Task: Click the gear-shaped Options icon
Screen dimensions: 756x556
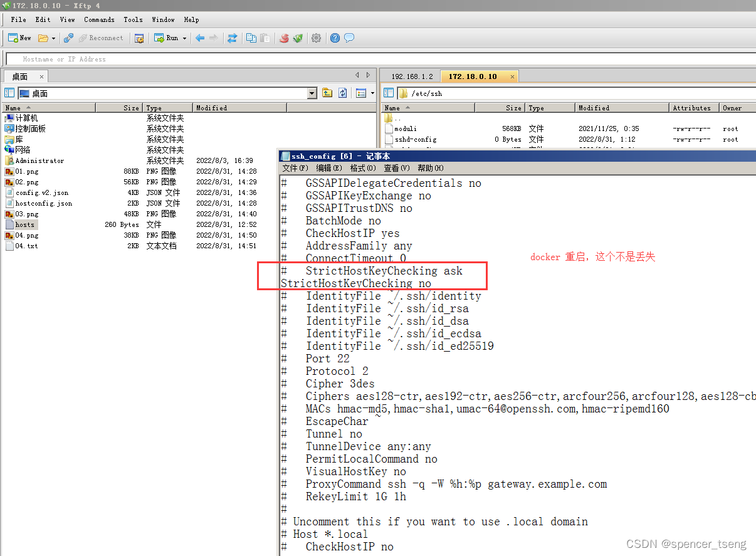Action: [x=317, y=38]
